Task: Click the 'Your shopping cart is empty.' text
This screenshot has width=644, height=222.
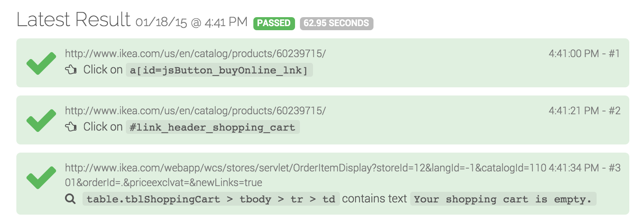Action: point(503,199)
